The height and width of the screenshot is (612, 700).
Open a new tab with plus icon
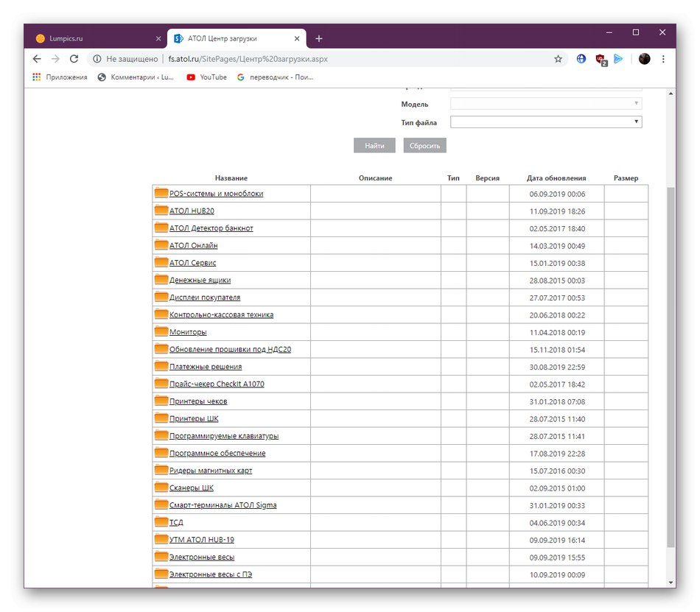[319, 39]
